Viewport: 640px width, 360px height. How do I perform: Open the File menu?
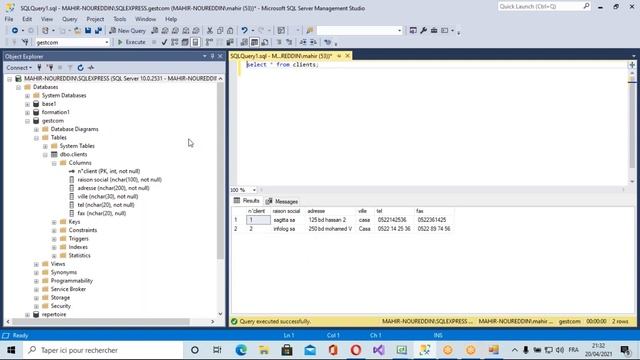point(9,19)
